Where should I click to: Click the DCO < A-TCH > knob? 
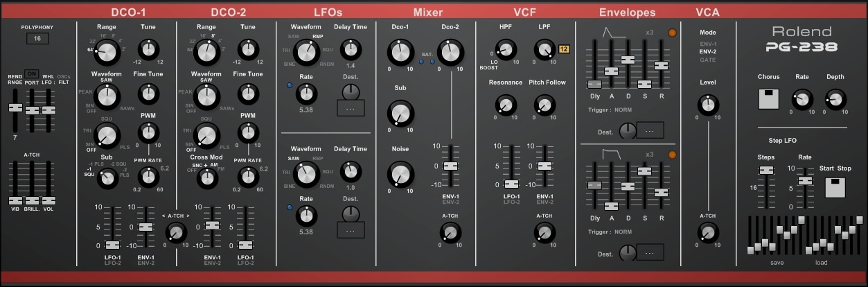tap(175, 233)
